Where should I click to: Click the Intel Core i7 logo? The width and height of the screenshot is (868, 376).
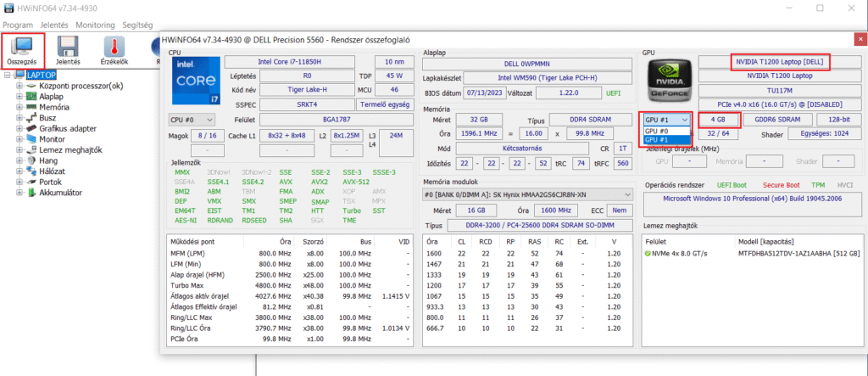point(194,81)
